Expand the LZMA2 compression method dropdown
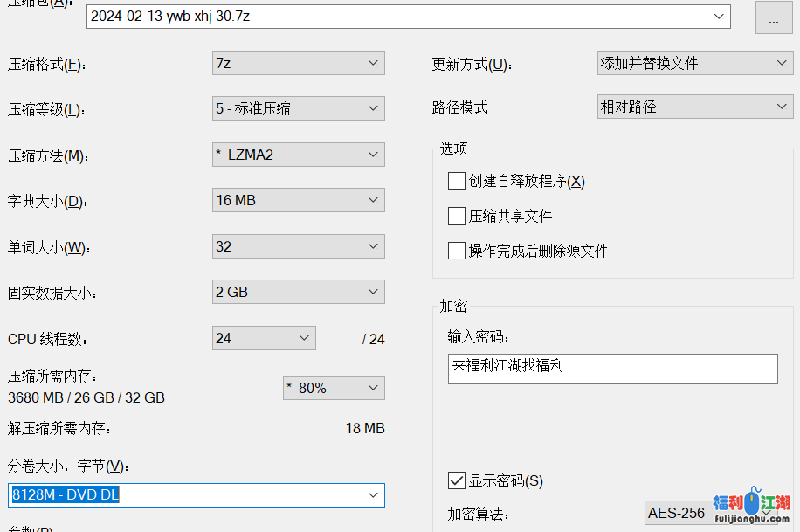The height and width of the screenshot is (532, 800). 374,155
